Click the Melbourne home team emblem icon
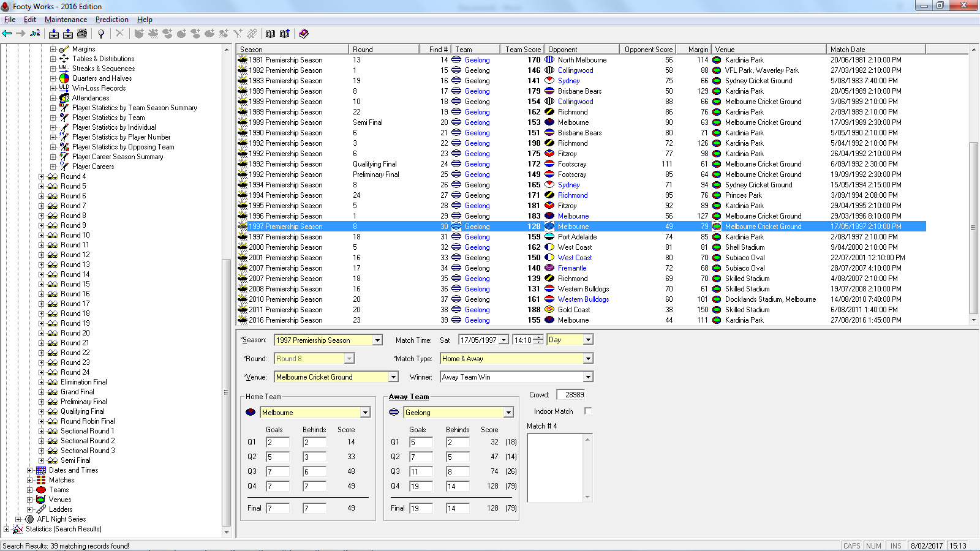This screenshot has width=980, height=551. [251, 412]
